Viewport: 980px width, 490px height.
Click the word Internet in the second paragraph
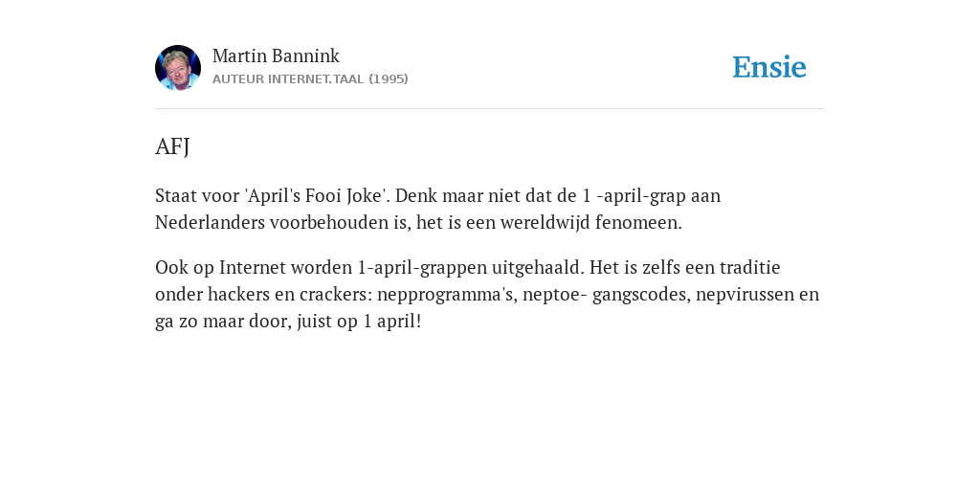click(253, 268)
